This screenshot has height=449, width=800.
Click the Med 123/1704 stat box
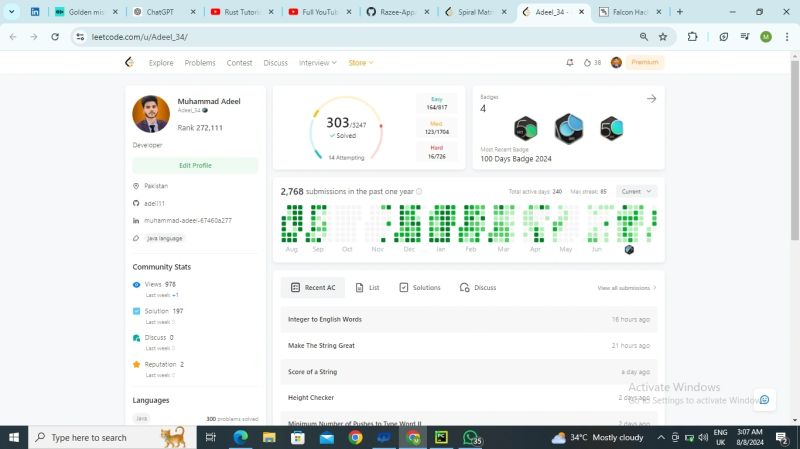437,128
